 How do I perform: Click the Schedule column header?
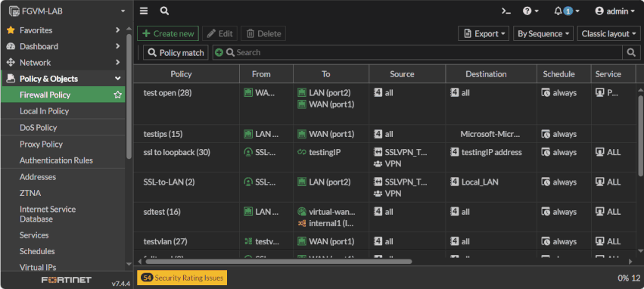pyautogui.click(x=558, y=74)
